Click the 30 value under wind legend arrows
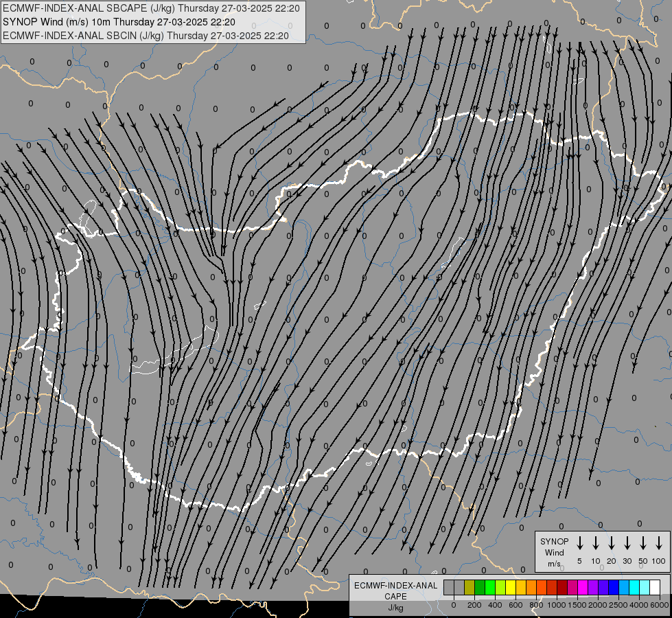This screenshot has width=672, height=618. 627,561
